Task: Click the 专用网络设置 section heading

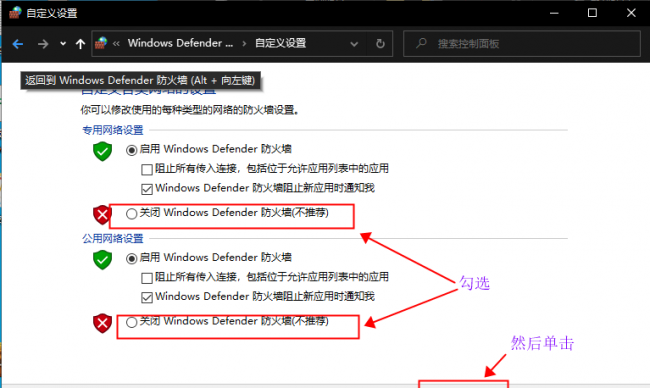Action: tap(113, 130)
